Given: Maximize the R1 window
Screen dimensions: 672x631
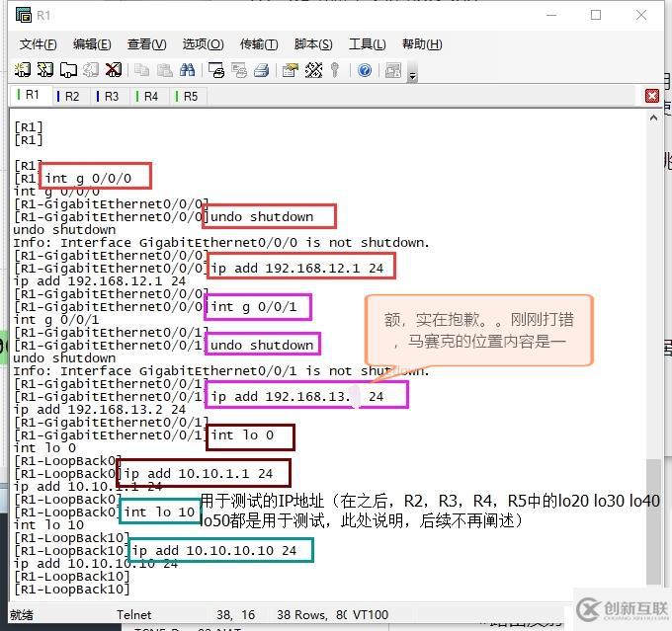Looking at the screenshot, I should [596, 15].
